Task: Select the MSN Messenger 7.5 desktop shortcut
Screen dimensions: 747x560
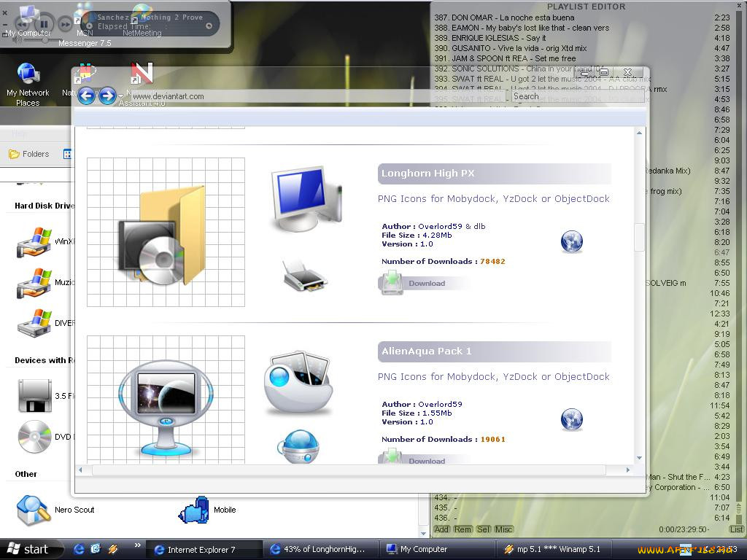Action: point(85,26)
